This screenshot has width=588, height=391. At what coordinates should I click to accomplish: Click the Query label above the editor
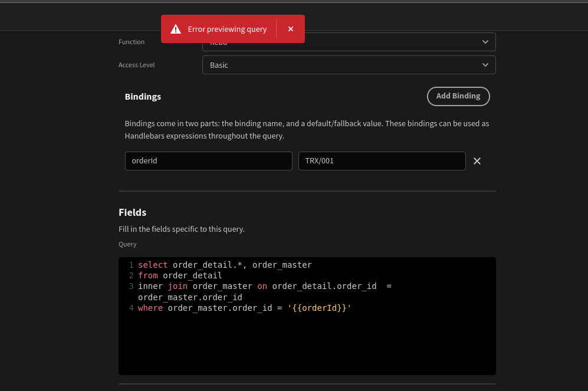[127, 244]
